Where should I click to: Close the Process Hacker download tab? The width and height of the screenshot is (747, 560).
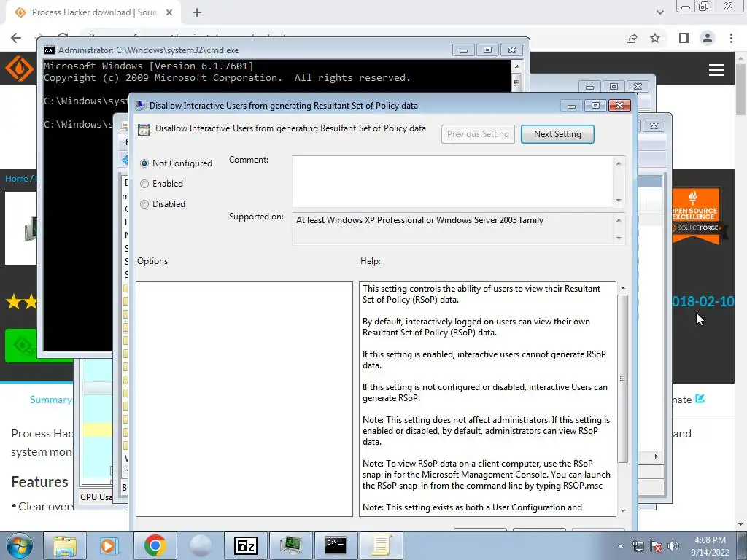coord(169,13)
